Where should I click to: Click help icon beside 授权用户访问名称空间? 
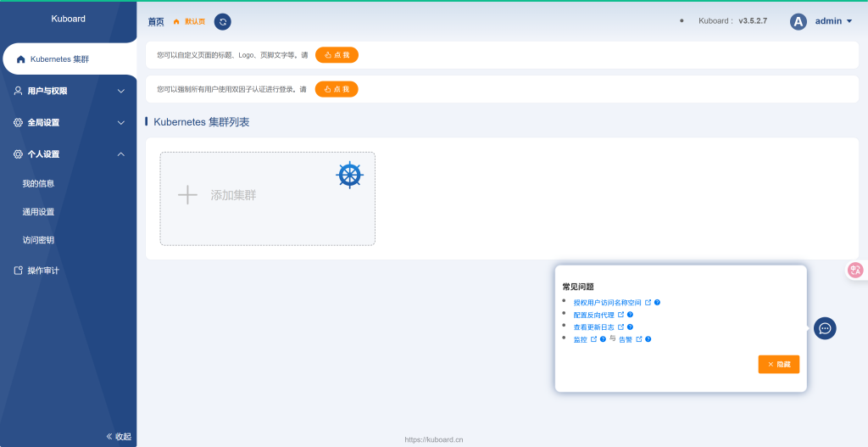[657, 303]
